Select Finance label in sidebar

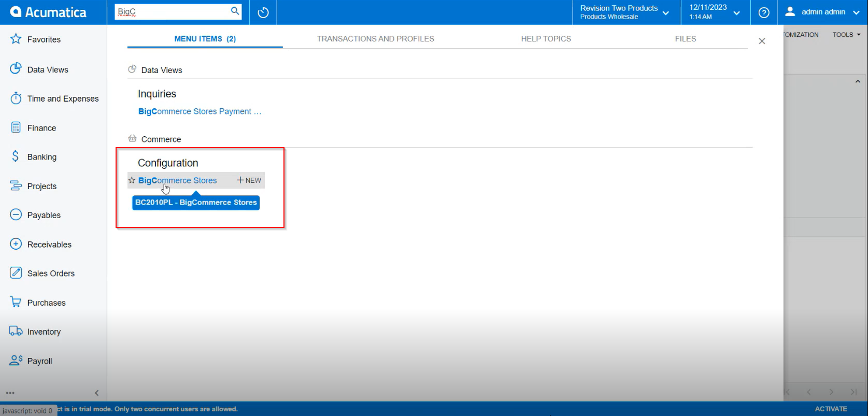pos(42,128)
